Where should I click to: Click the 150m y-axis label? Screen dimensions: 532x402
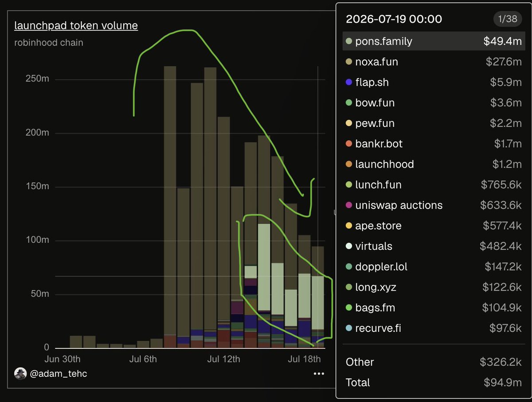tap(36, 187)
